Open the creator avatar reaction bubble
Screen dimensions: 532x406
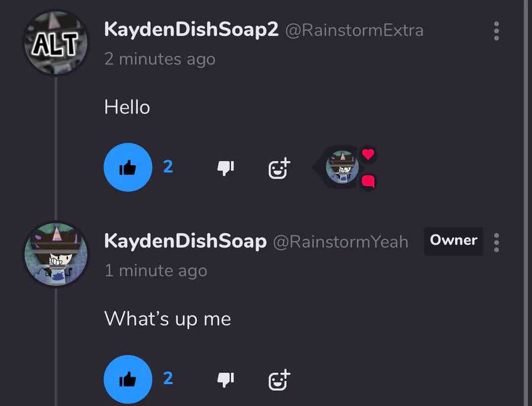342,167
